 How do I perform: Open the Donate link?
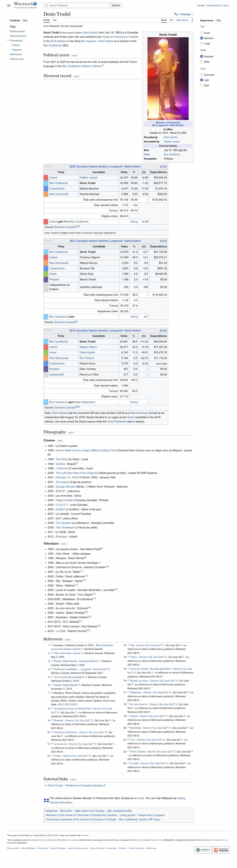201,5
